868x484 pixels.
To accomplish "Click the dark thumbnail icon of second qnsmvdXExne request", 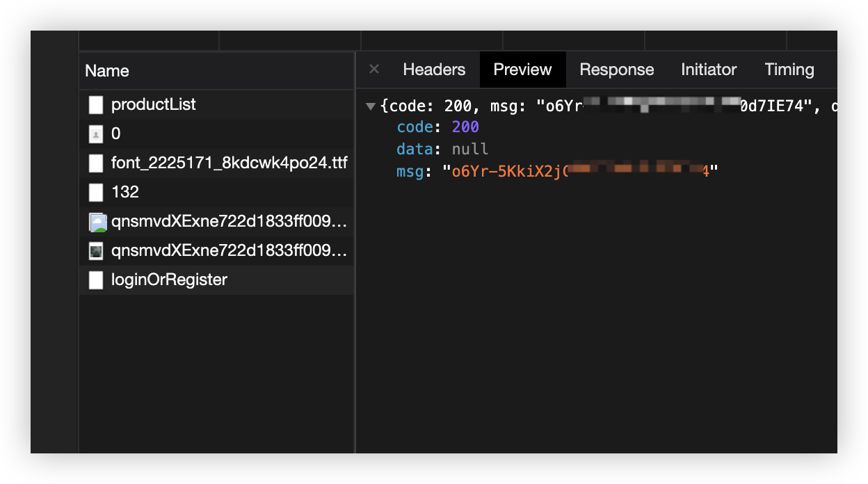I will point(96,251).
